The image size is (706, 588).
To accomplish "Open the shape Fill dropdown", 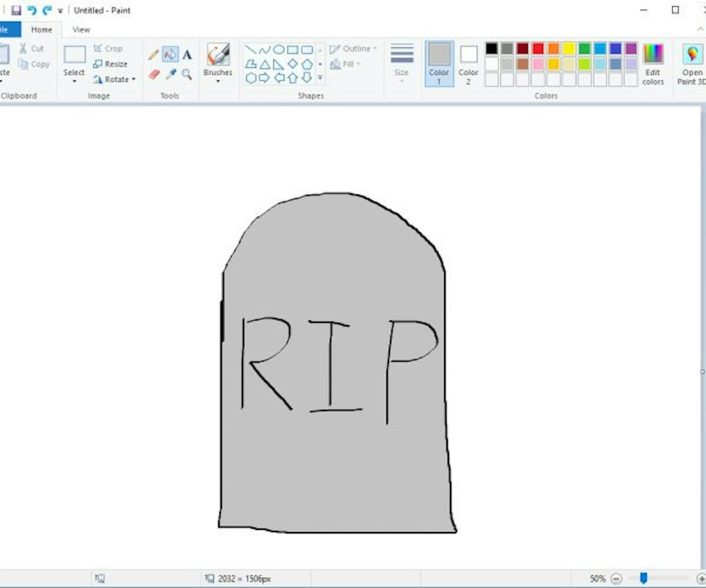I will pyautogui.click(x=345, y=64).
